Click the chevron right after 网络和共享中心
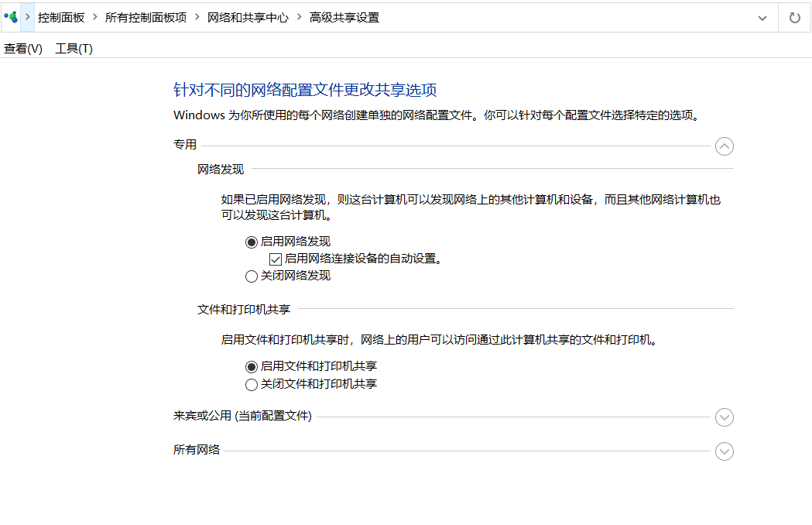812x525 pixels. pos(299,17)
